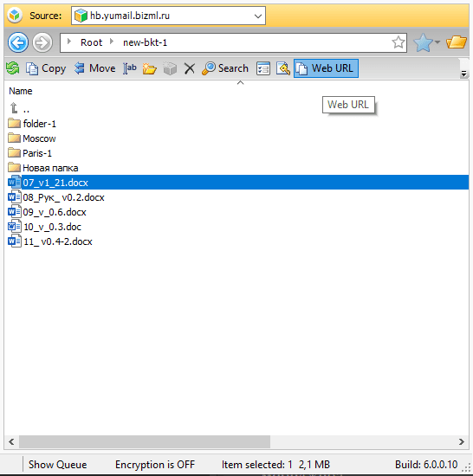Click the horizontal scrollbar thumb

pos(145,441)
